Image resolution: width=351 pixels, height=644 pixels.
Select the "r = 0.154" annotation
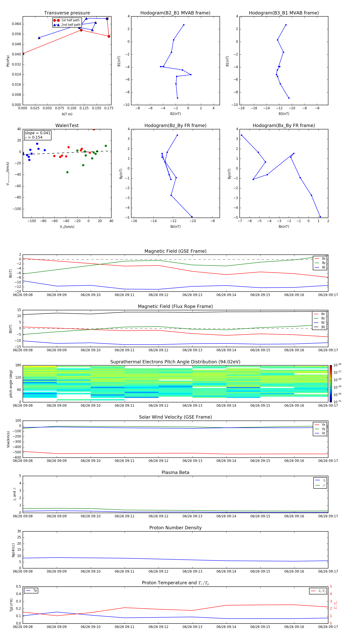(34, 137)
